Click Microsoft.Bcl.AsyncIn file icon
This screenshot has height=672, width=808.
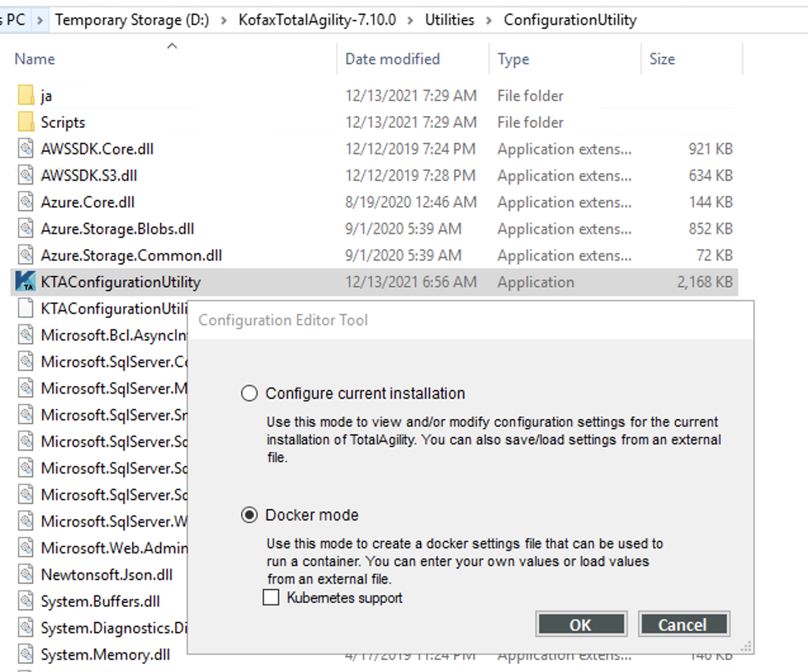pos(25,335)
